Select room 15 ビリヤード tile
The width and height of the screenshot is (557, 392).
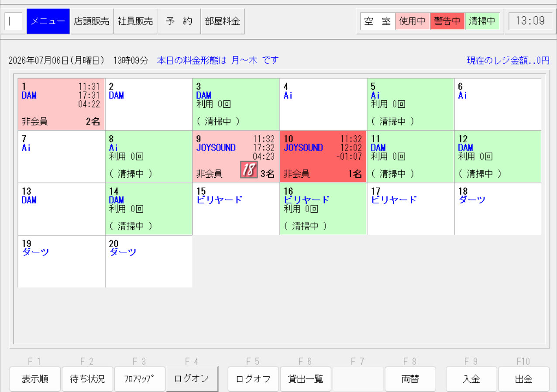(236, 209)
